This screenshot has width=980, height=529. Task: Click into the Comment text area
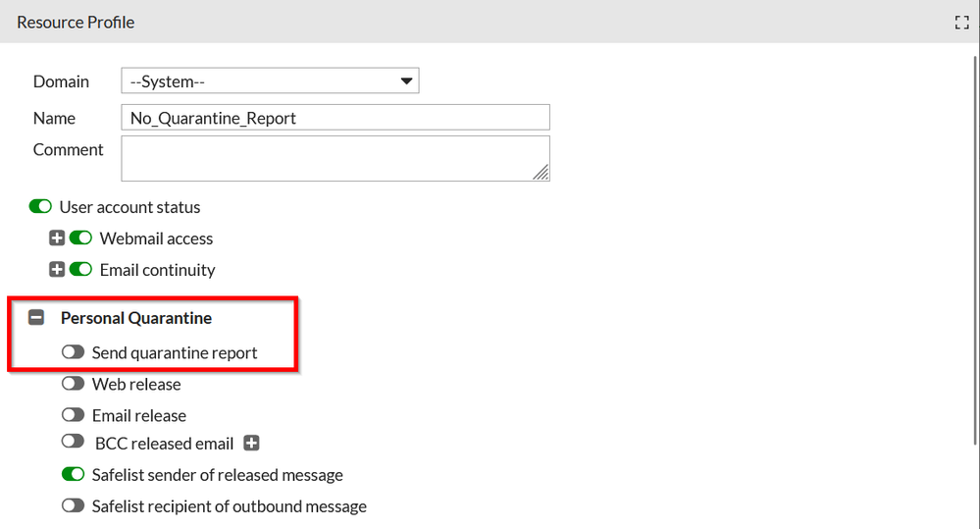click(x=335, y=159)
